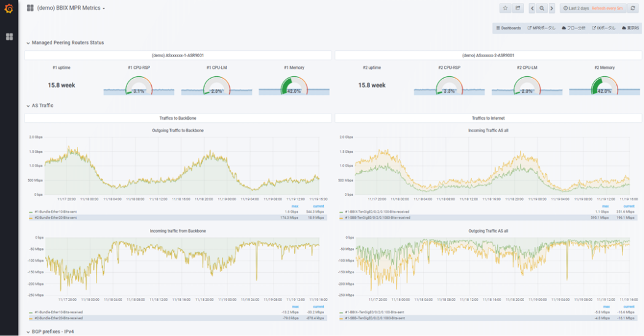Collapse the Managed Peering Routers Status row
The height and width of the screenshot is (336, 644).
(x=65, y=43)
